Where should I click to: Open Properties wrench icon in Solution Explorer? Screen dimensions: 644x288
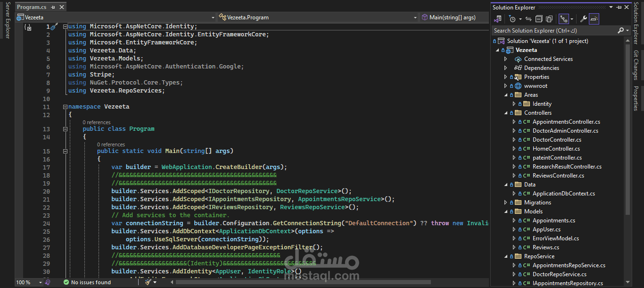[583, 19]
